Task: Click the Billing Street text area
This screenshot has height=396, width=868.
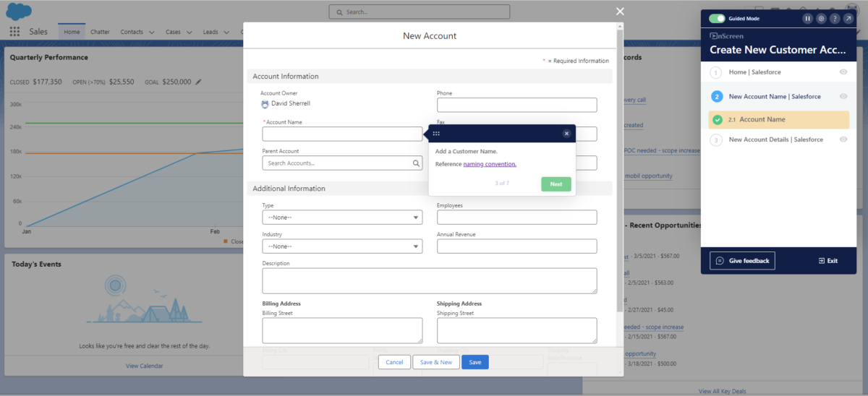Action: [x=342, y=330]
